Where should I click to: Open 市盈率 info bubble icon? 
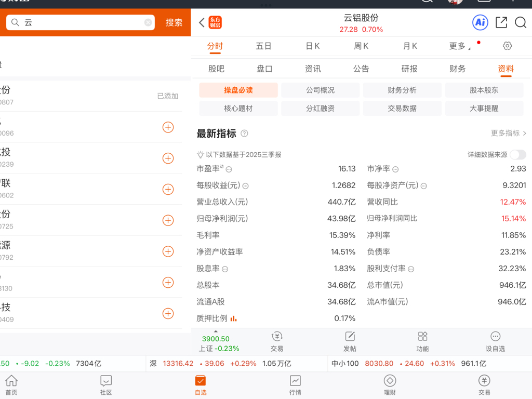[229, 169]
